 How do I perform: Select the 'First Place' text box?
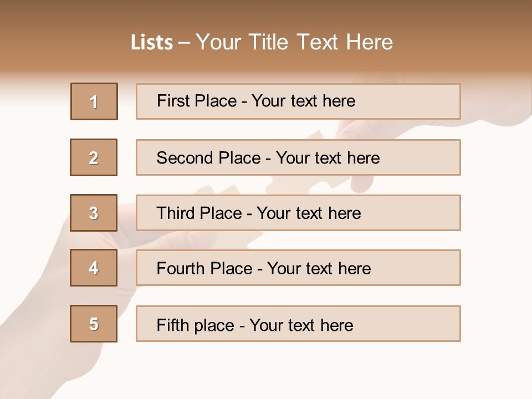coord(298,101)
